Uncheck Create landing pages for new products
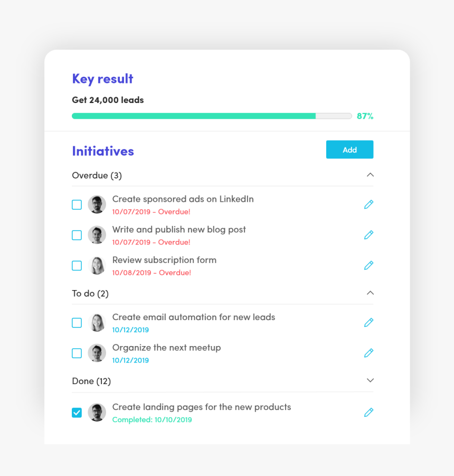This screenshot has width=454, height=476. [77, 413]
